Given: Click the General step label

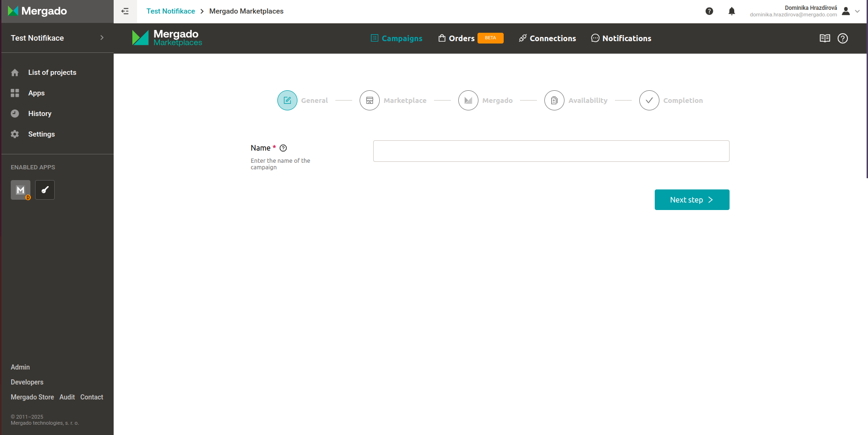Looking at the screenshot, I should point(314,101).
